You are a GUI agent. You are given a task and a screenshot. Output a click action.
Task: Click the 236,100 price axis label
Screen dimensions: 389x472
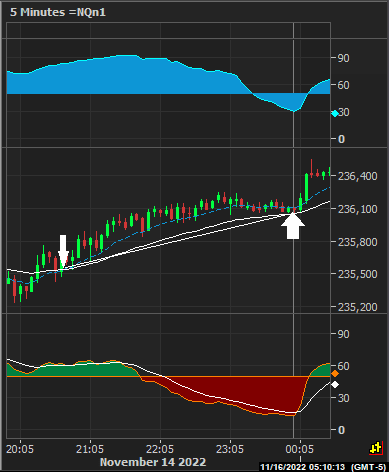point(357,209)
